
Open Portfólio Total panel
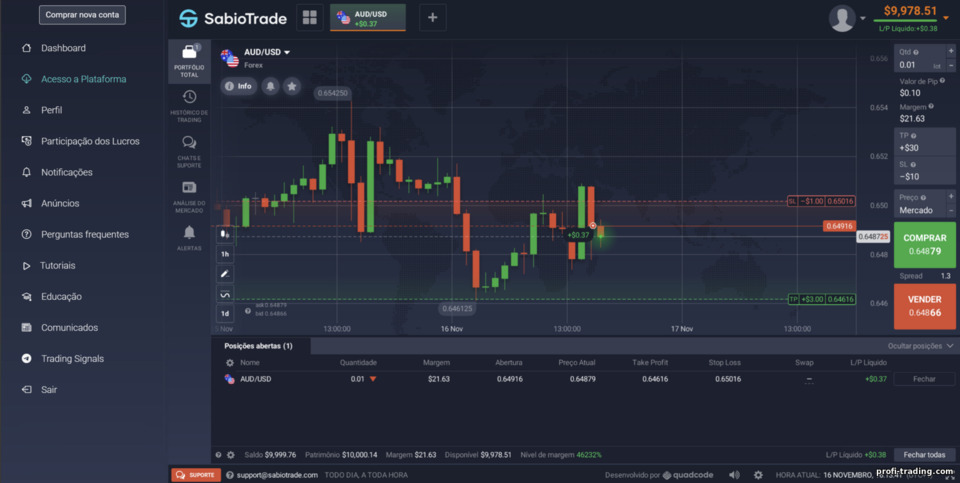(x=189, y=62)
